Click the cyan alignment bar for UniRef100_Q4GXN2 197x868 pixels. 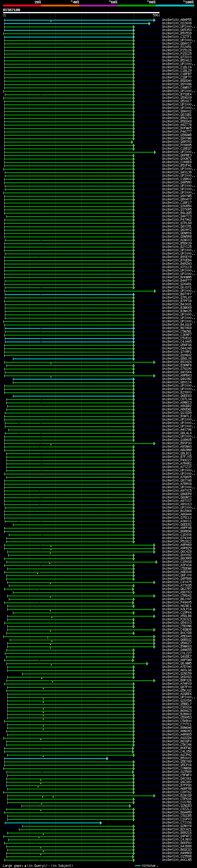click(73, 379)
